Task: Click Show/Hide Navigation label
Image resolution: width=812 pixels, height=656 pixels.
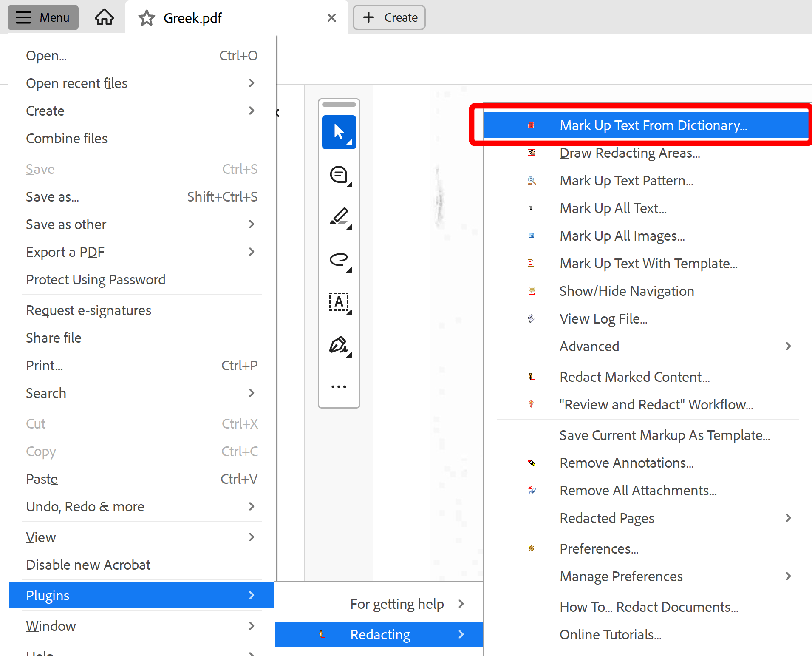Action: click(x=627, y=291)
